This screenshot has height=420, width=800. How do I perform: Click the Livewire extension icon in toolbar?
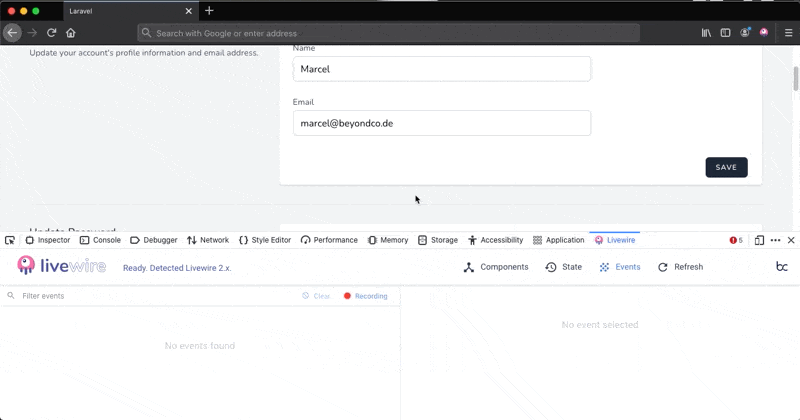(x=764, y=32)
